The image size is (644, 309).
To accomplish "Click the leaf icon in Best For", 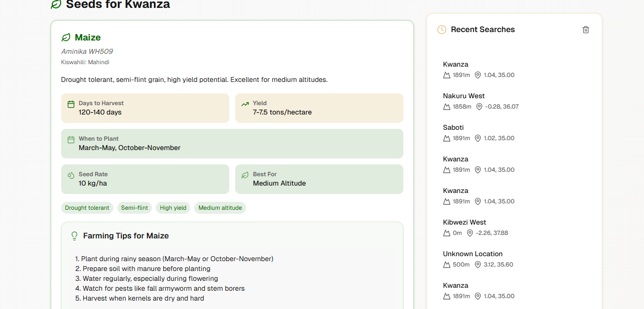I will (245, 175).
